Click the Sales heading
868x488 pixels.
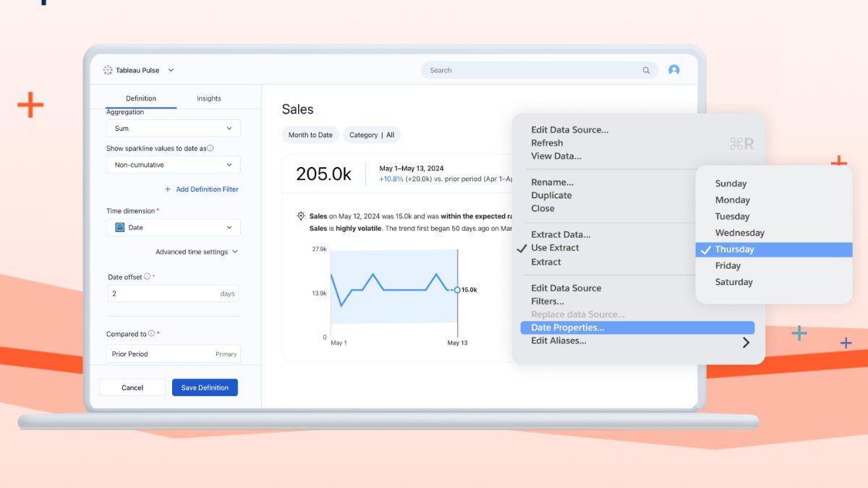[297, 109]
